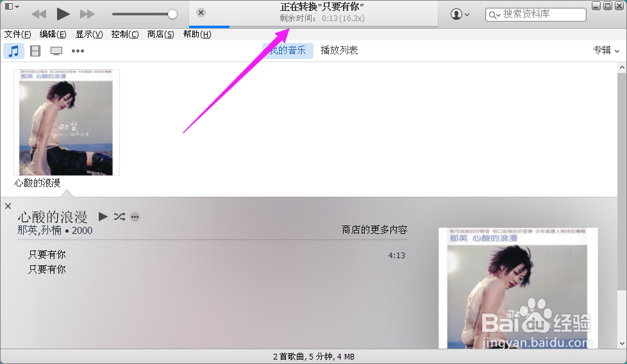Image resolution: width=627 pixels, height=364 pixels.
Task: Click the conversion progress bar
Action: 313,27
